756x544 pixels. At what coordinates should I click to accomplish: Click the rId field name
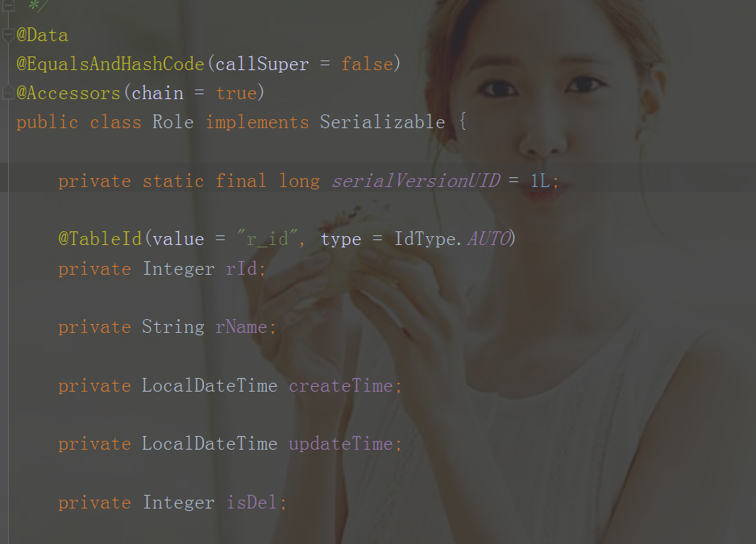[242, 268]
